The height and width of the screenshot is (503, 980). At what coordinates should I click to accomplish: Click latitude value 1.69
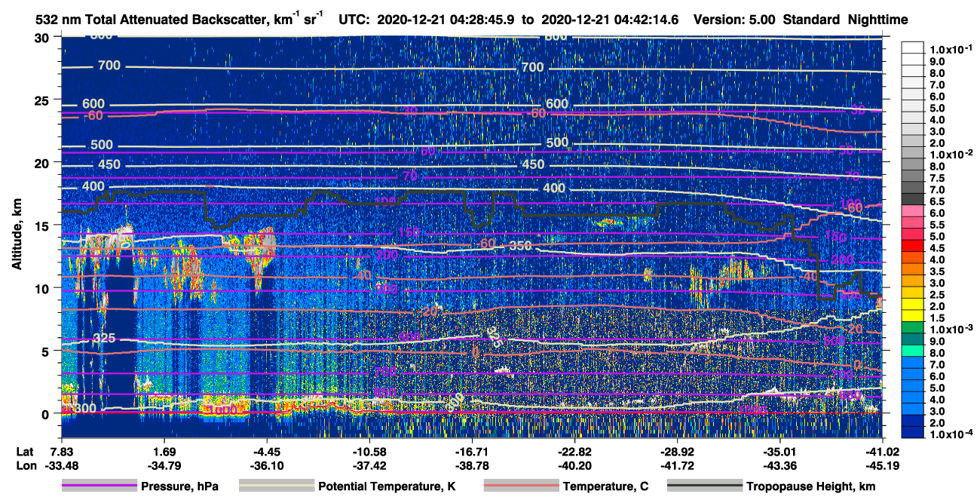pos(164,452)
